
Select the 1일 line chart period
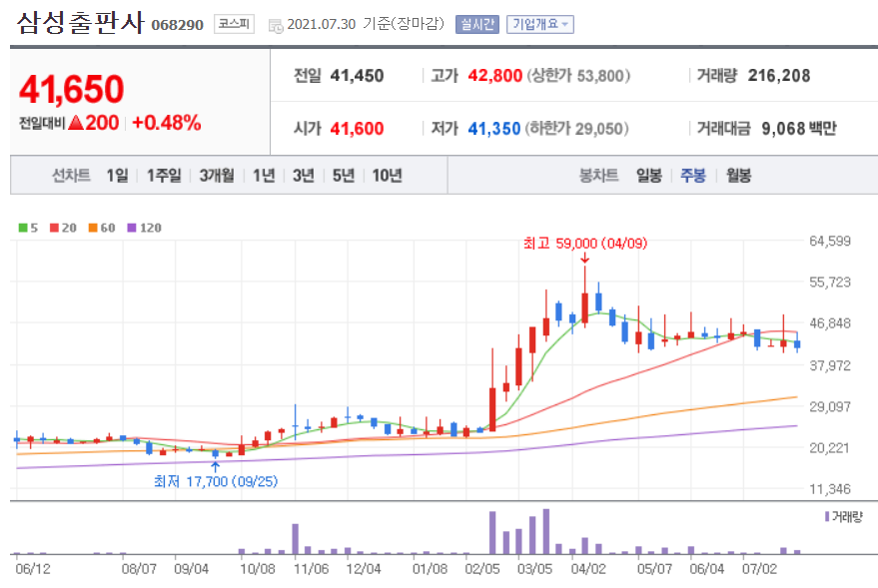click(x=117, y=176)
